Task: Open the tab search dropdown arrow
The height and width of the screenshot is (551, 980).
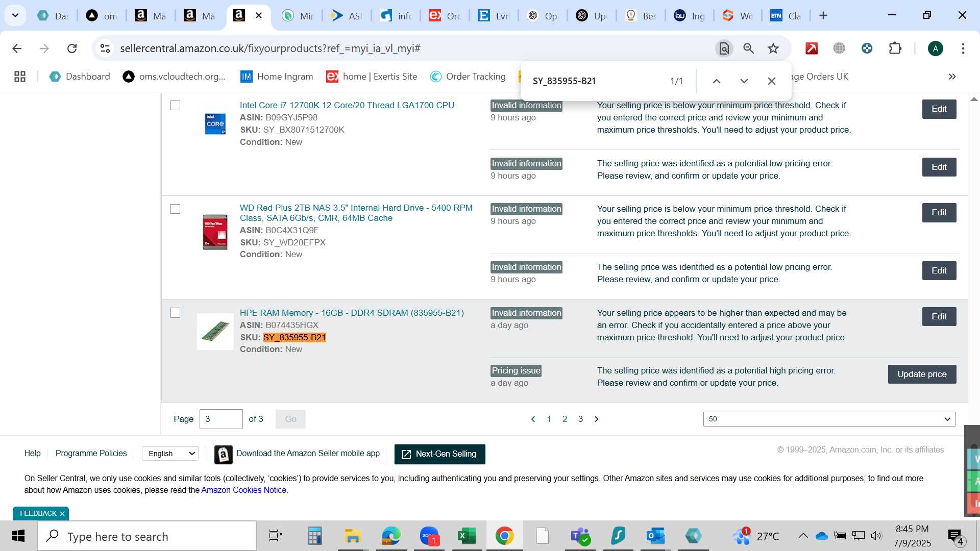Action: tap(15, 15)
